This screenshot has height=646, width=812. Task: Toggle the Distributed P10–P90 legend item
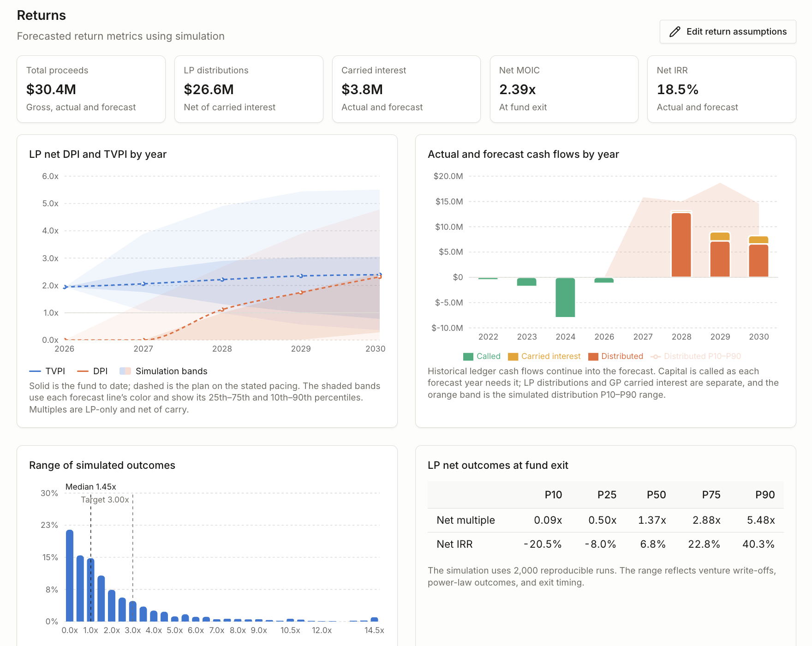(696, 356)
